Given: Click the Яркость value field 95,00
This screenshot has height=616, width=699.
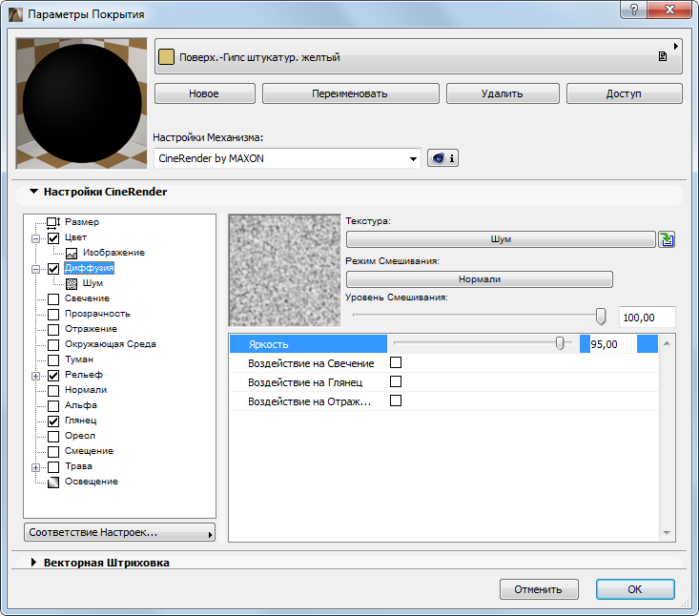Looking at the screenshot, I should pos(613,344).
